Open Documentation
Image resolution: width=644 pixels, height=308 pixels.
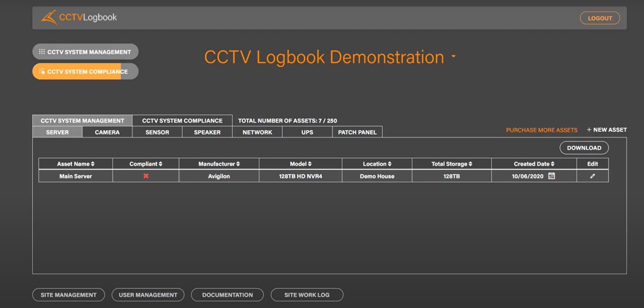point(227,295)
